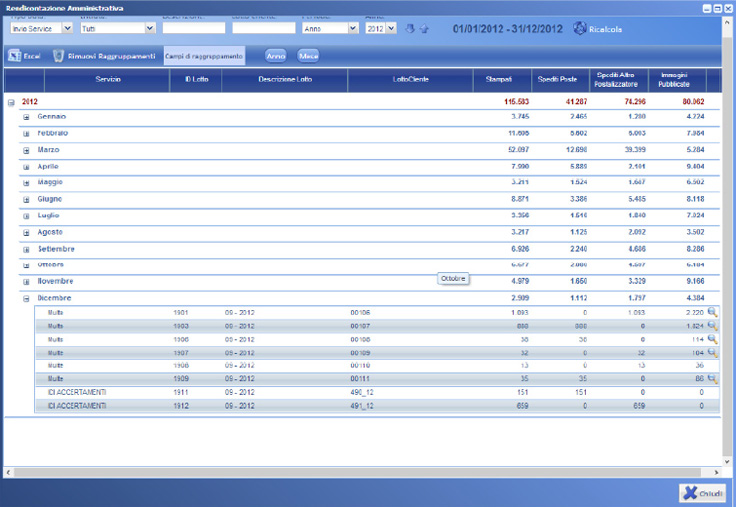736x507 pixels.
Task: Expand the Agosto month row
Action: pos(26,233)
